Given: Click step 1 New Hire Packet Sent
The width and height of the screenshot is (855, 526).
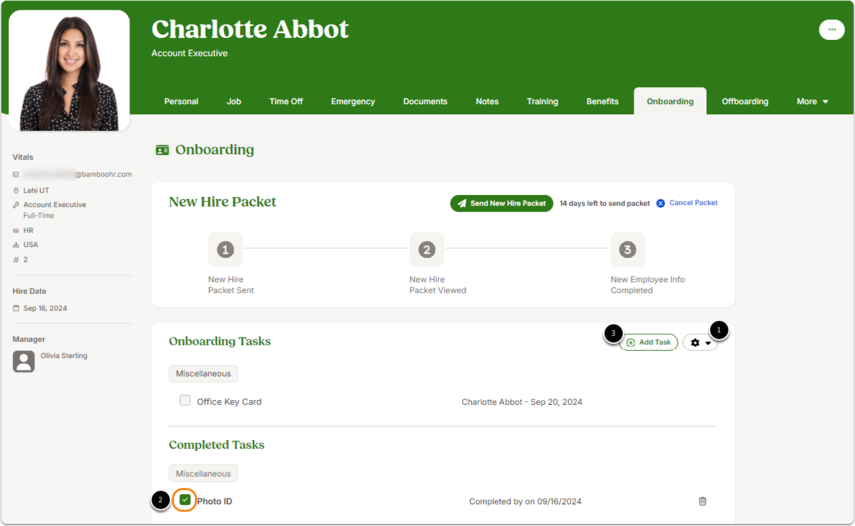Looking at the screenshot, I should tap(225, 250).
